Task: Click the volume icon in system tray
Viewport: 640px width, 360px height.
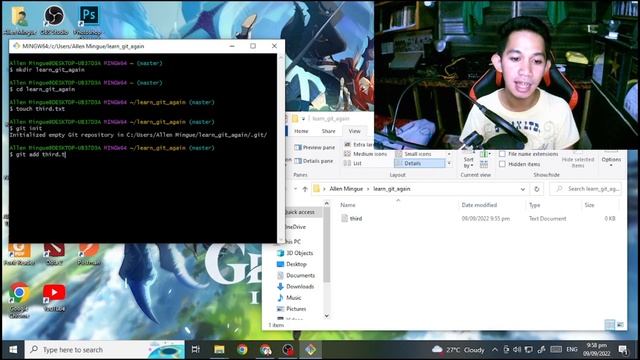Action: tap(517, 350)
